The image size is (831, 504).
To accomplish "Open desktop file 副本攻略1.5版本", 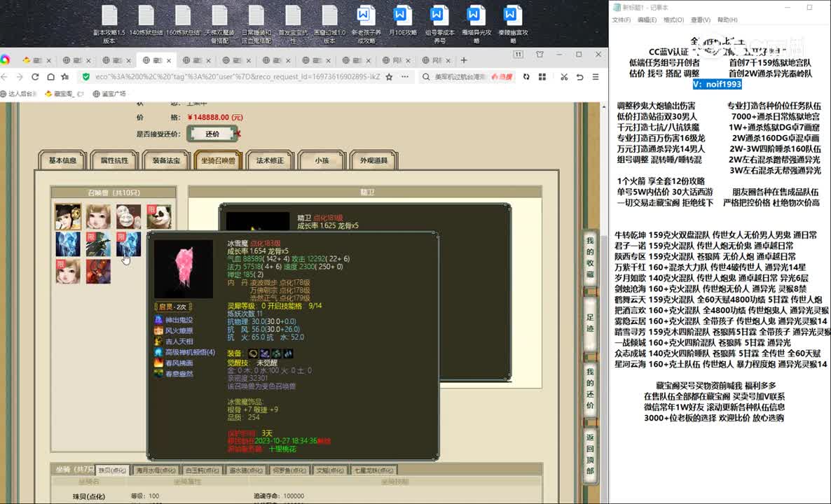I will 109,24.
